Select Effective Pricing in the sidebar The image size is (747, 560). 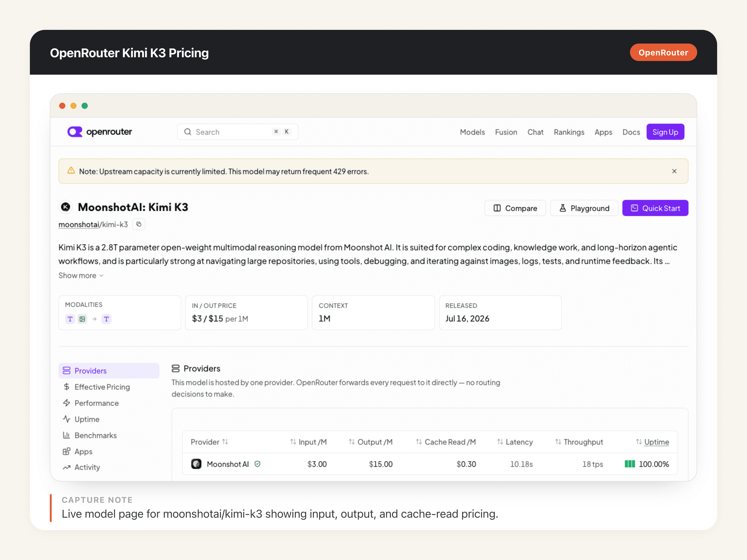[x=109, y=387]
